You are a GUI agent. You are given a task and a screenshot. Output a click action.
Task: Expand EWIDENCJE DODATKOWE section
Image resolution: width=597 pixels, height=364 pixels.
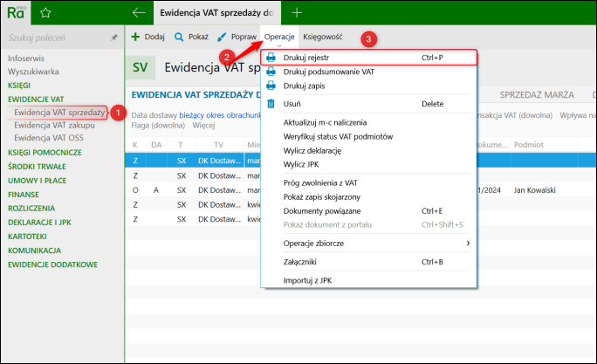53,264
